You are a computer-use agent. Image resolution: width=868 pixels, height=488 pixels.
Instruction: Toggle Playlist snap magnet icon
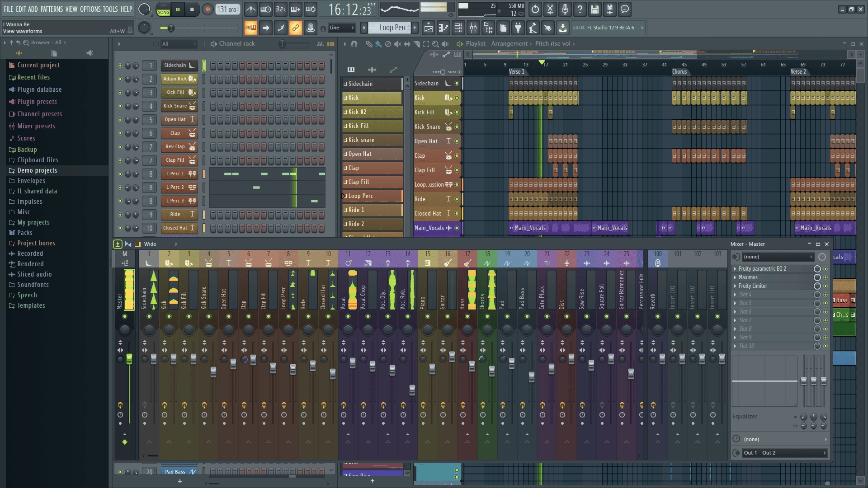tap(354, 44)
